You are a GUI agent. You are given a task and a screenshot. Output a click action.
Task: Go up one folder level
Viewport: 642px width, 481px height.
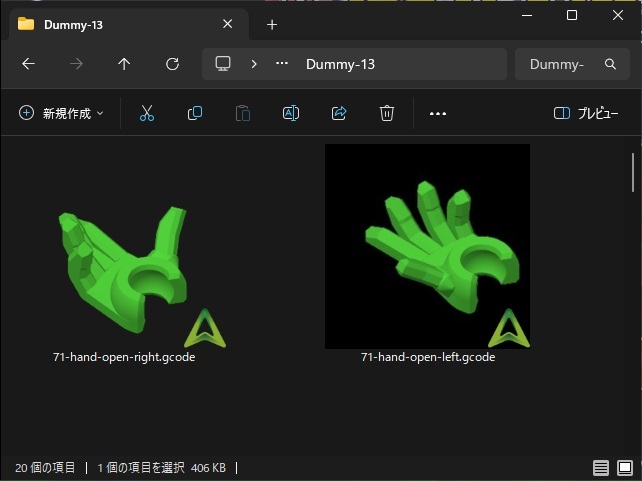point(124,64)
